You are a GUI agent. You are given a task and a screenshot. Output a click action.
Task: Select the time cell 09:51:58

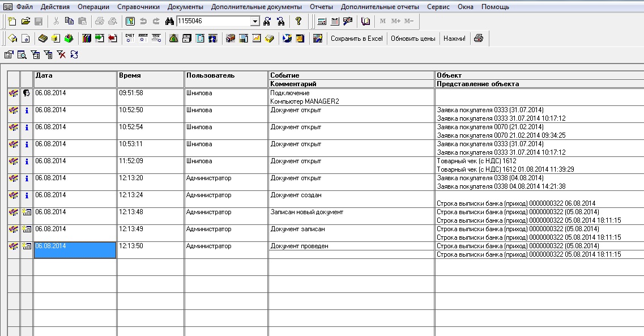tap(150, 97)
